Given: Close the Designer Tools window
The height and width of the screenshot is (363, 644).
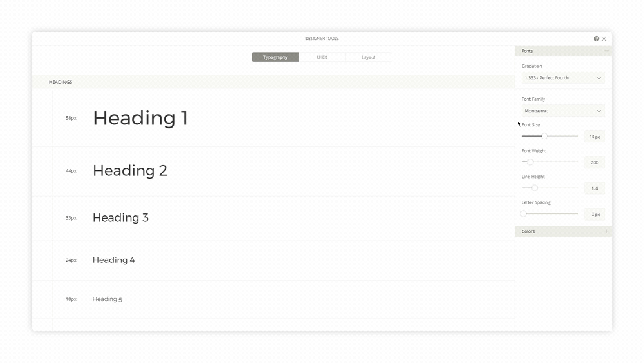Looking at the screenshot, I should click(604, 39).
